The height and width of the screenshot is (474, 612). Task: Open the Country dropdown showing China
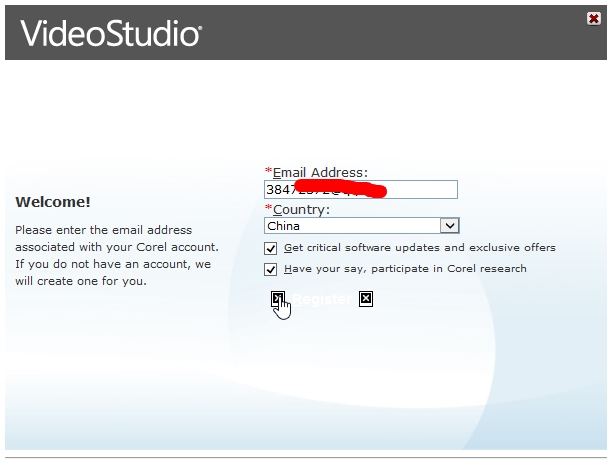[x=361, y=226]
